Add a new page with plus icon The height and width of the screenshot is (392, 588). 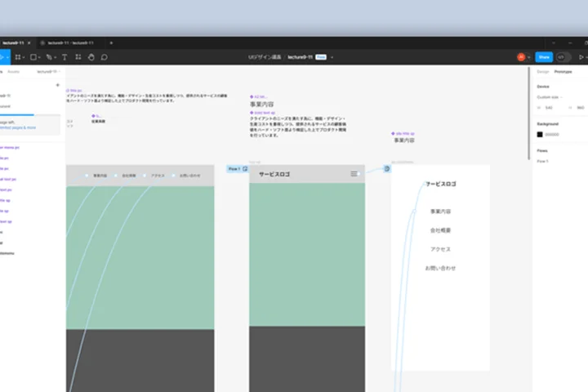[x=58, y=85]
